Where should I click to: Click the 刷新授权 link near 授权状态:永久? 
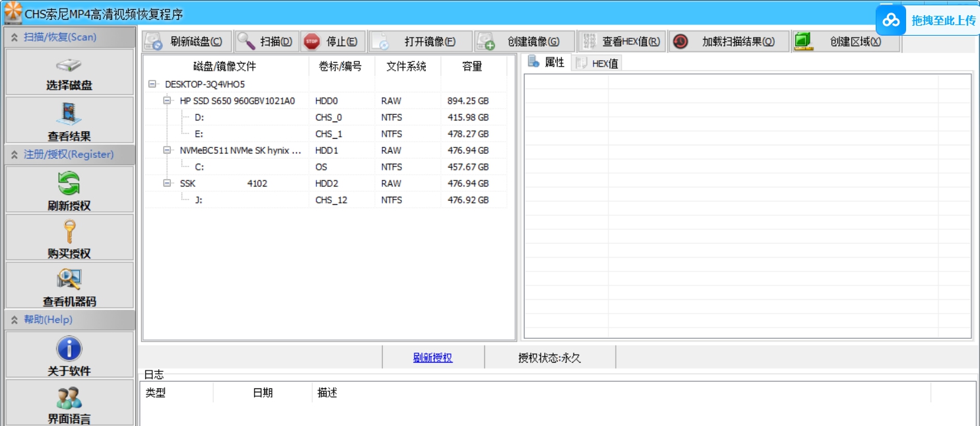point(432,357)
